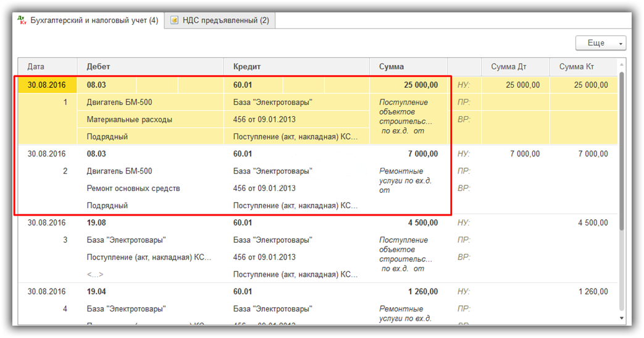The height and width of the screenshot is (338, 644).
Task: Click the Материальные расходы cell
Action: pyautogui.click(x=130, y=119)
